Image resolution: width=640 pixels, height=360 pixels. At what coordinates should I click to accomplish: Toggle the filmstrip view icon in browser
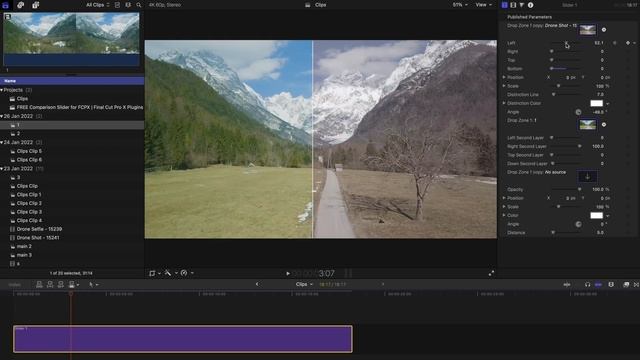[x=128, y=5]
